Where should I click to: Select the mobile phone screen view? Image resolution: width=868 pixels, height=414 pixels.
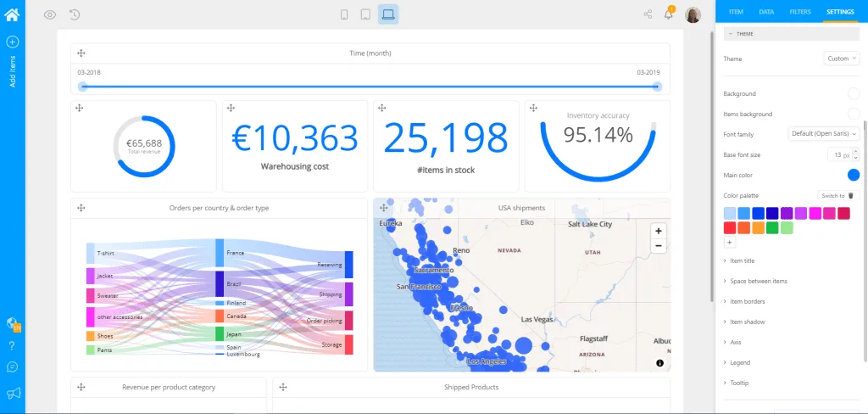click(x=344, y=14)
